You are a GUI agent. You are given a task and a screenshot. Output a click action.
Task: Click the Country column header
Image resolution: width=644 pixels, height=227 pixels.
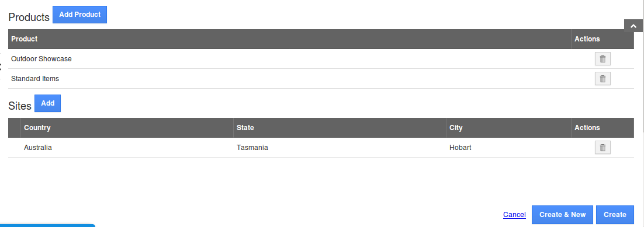37,128
